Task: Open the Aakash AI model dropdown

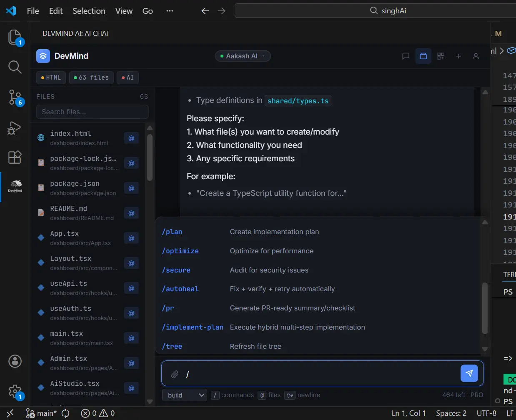Action: point(243,56)
